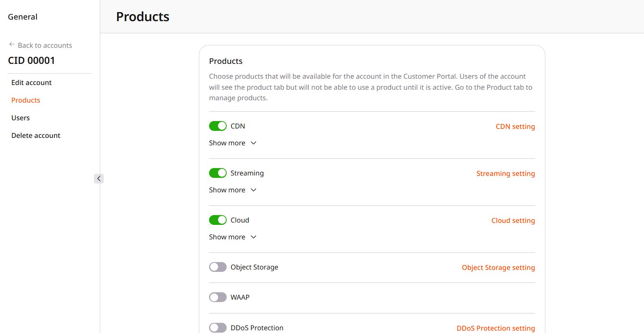644x333 pixels.
Task: Expand Show more under CDN
Action: point(233,143)
